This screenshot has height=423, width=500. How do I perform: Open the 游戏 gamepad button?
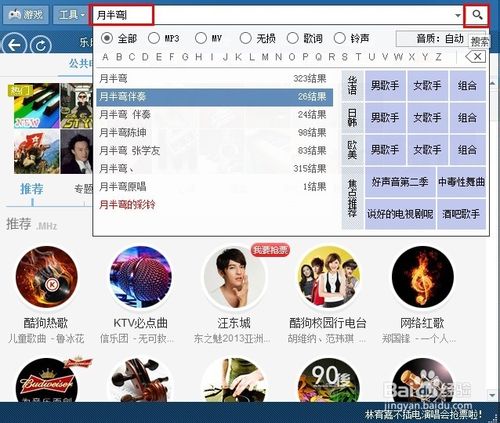[x=26, y=15]
